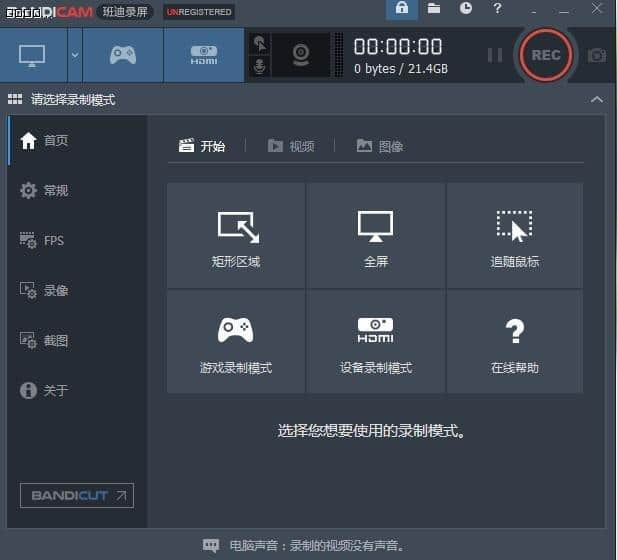Choose 全屏 fullscreen mode tile
The width and height of the screenshot is (617, 560).
[x=375, y=235]
